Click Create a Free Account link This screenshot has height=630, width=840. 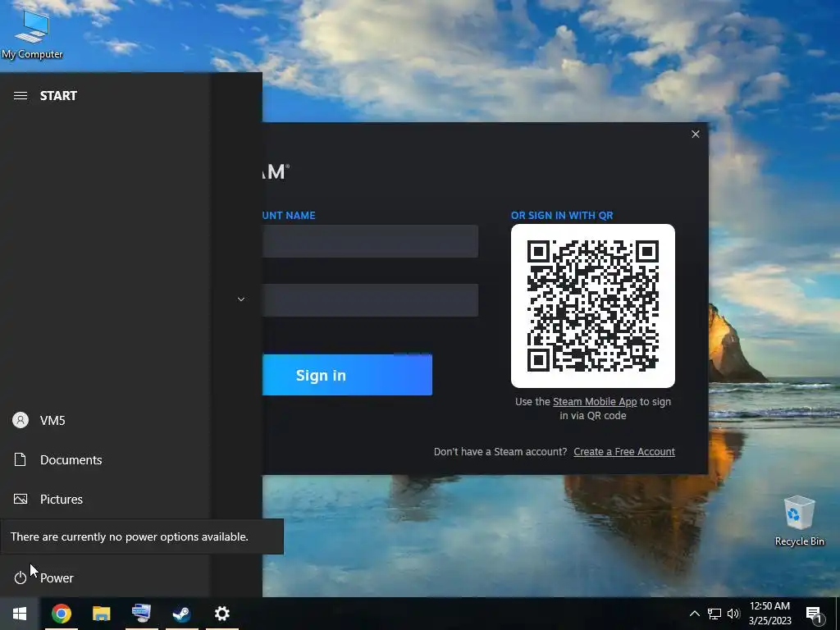pos(624,452)
